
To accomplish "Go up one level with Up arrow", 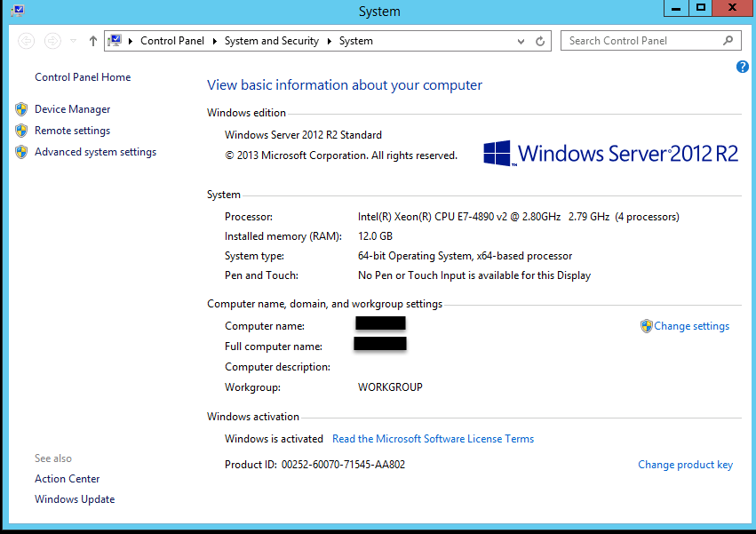I will click(x=93, y=41).
